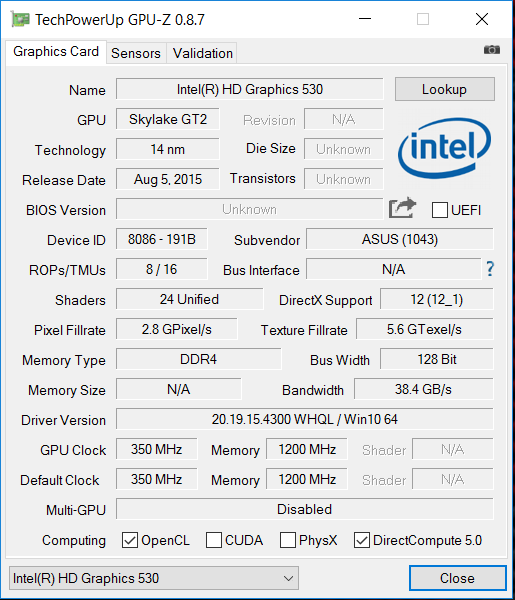Toggle the PhysX checkbox

(x=287, y=540)
